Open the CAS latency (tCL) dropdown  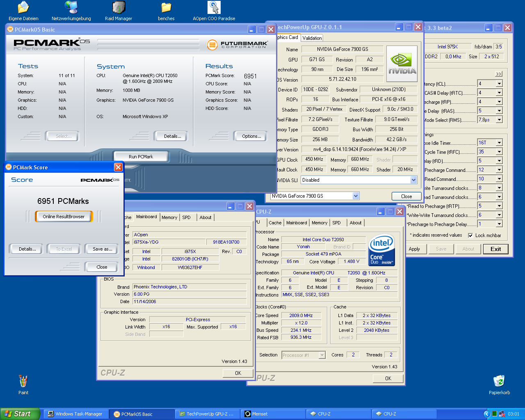coord(499,84)
